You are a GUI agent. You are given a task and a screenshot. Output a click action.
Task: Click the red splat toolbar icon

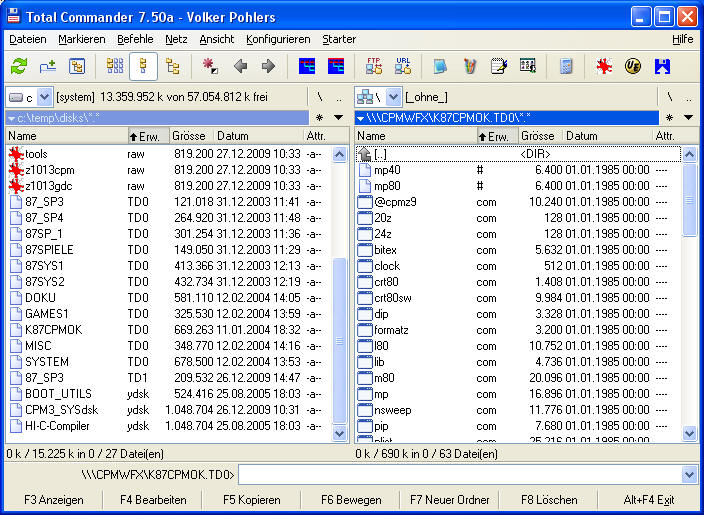(604, 66)
